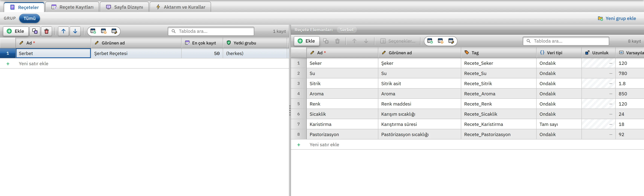Open the table edit icon in Reçete Elemanları toolbar
This screenshot has width=644, height=196.
pos(451,41)
